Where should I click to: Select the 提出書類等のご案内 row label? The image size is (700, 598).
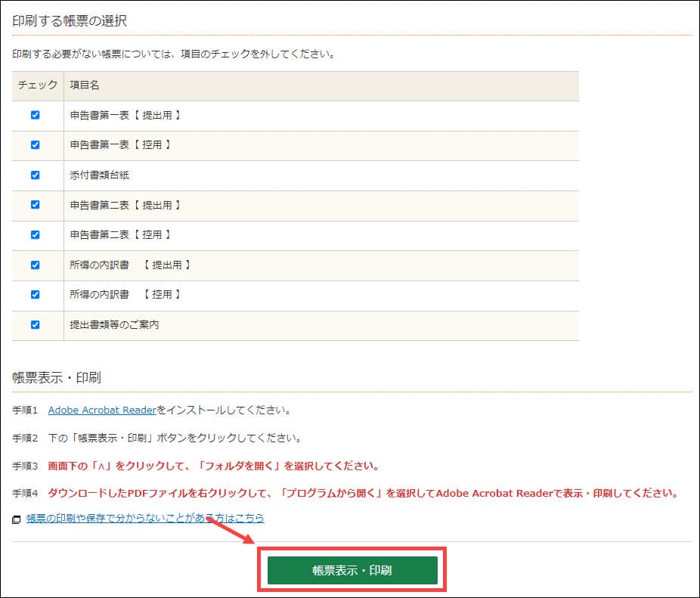(x=114, y=324)
